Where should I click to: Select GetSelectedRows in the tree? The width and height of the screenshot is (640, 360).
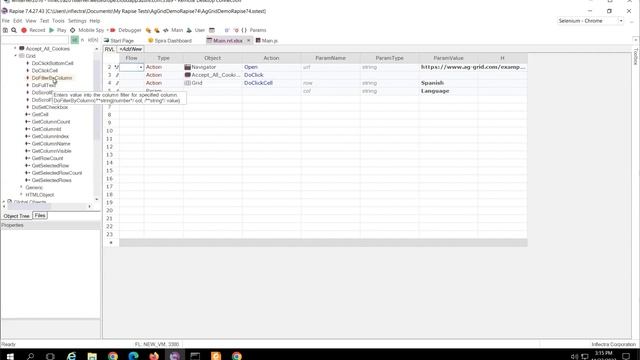[x=51, y=180]
